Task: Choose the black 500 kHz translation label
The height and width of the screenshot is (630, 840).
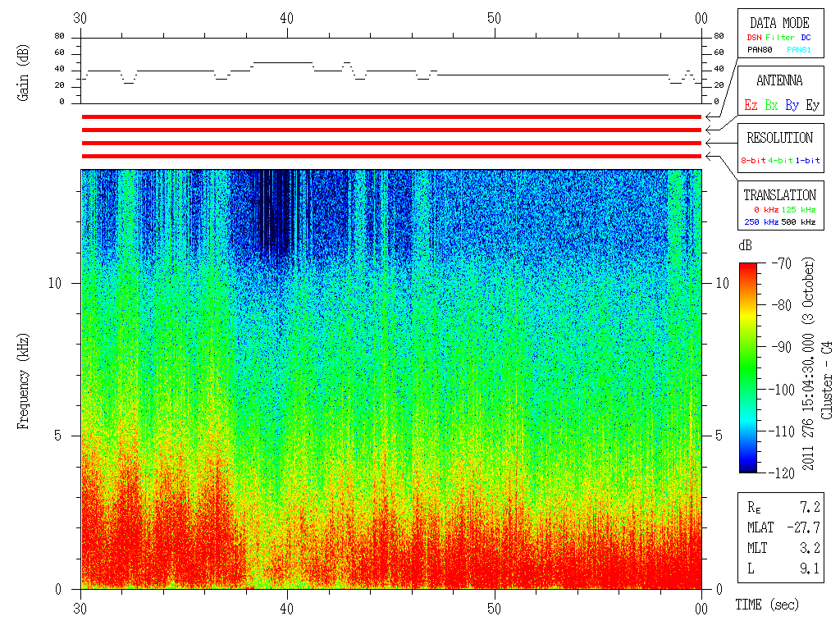Action: coord(798,221)
